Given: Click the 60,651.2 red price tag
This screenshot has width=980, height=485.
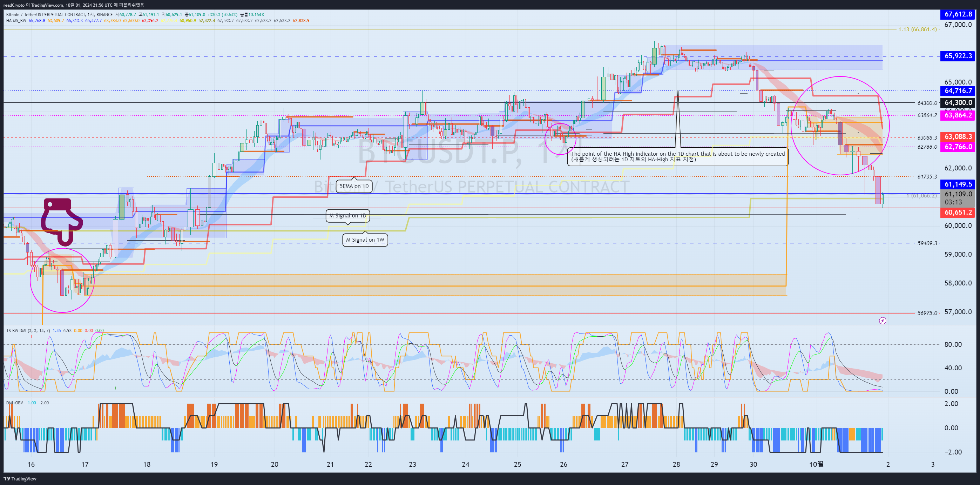Looking at the screenshot, I should (x=958, y=213).
